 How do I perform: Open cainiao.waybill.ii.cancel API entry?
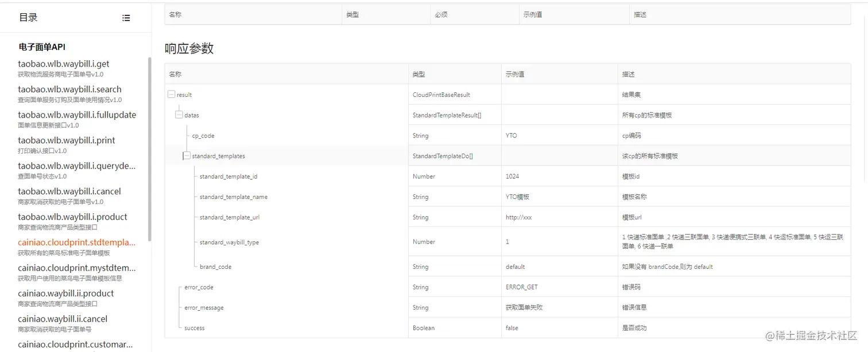63,319
